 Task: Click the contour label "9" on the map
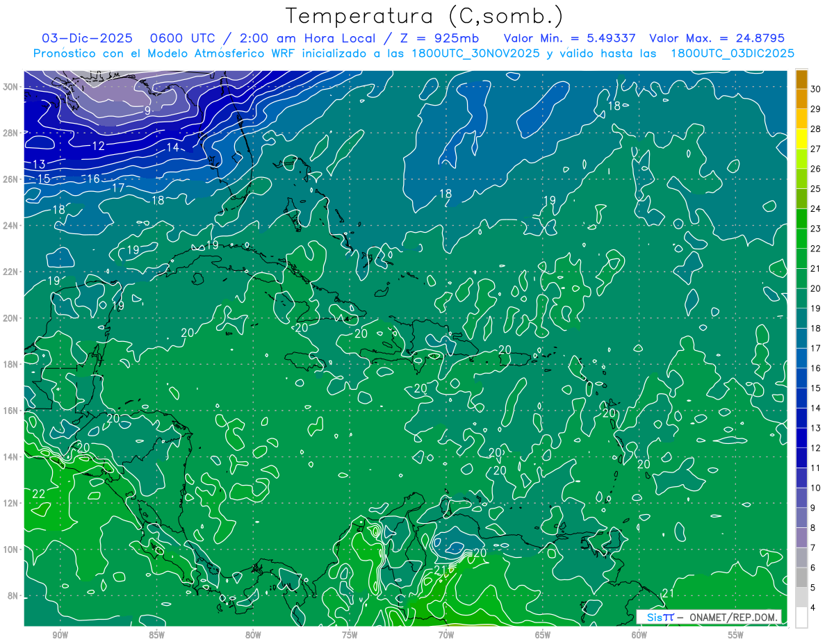[x=147, y=110]
